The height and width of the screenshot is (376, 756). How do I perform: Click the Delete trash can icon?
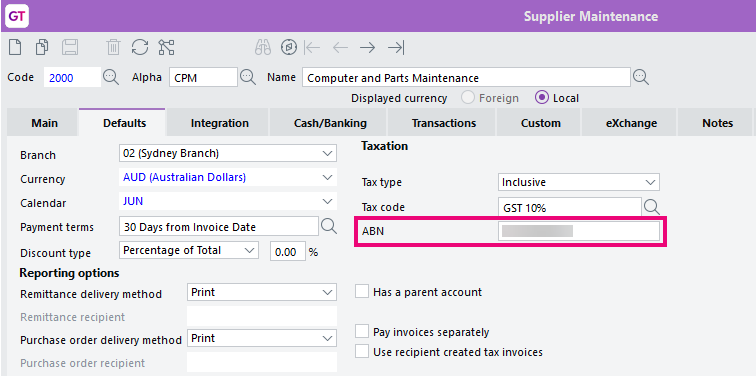coord(113,47)
